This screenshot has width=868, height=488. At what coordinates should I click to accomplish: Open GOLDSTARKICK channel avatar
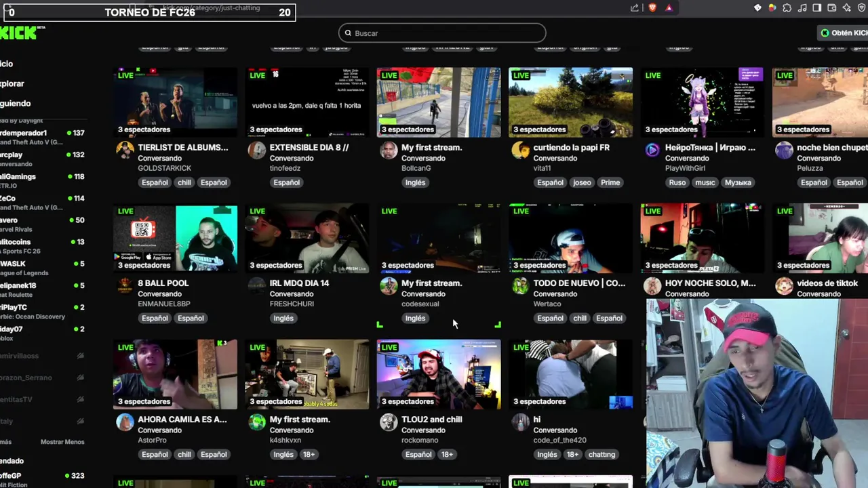point(125,150)
